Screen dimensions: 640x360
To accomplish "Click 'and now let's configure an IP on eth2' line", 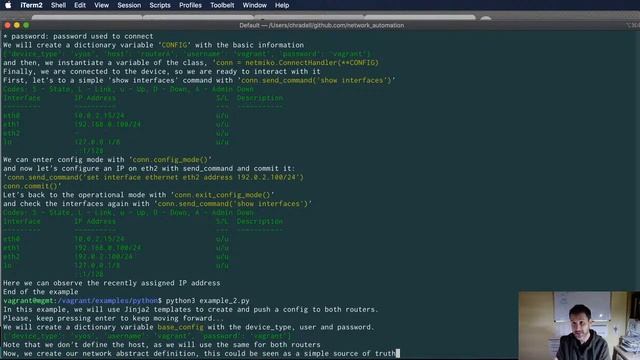I will tap(149, 169).
